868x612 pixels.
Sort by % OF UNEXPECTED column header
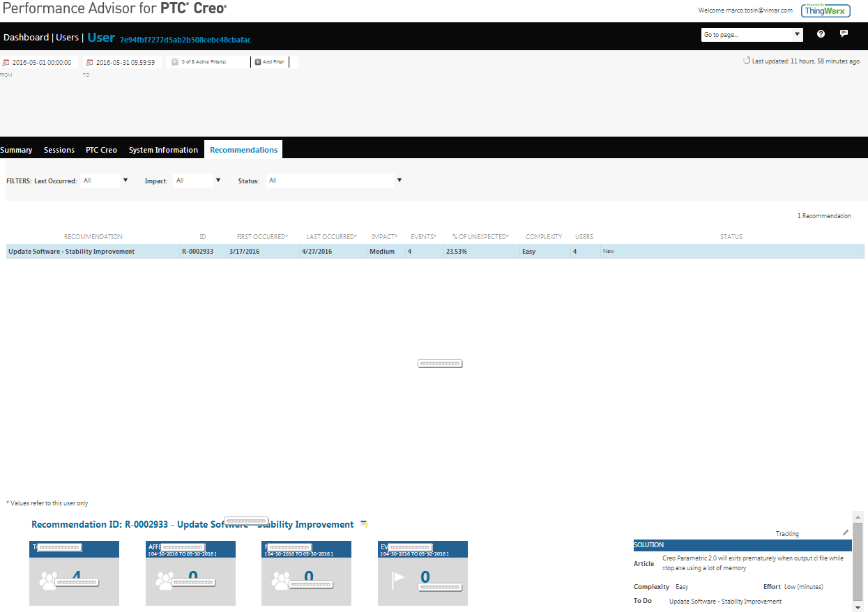point(480,237)
